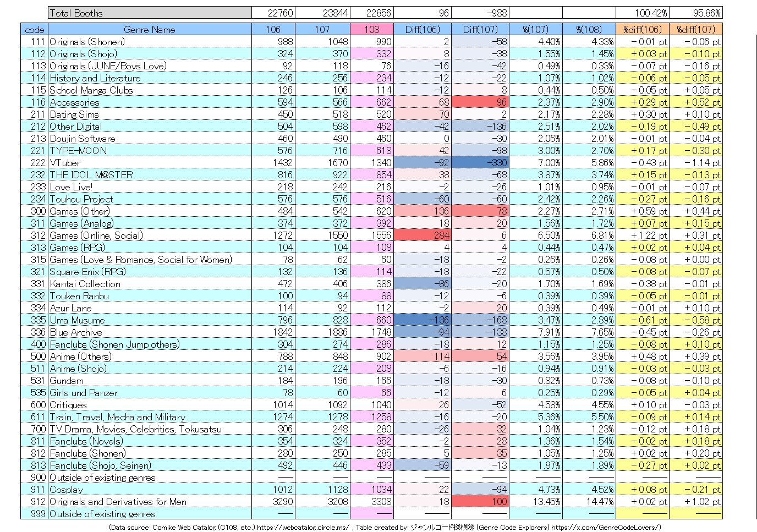Select the red Diff(107) cell 96 for Accessories
The height and width of the screenshot is (532, 757).
pos(480,102)
